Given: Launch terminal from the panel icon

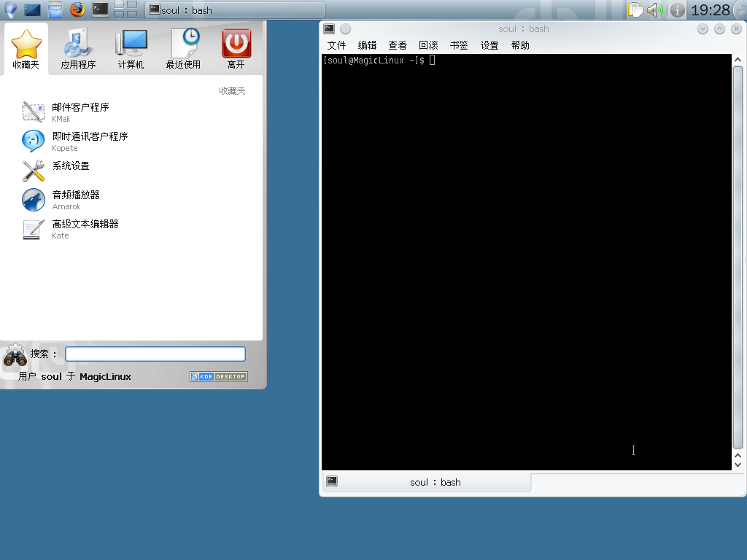Looking at the screenshot, I should pos(100,9).
